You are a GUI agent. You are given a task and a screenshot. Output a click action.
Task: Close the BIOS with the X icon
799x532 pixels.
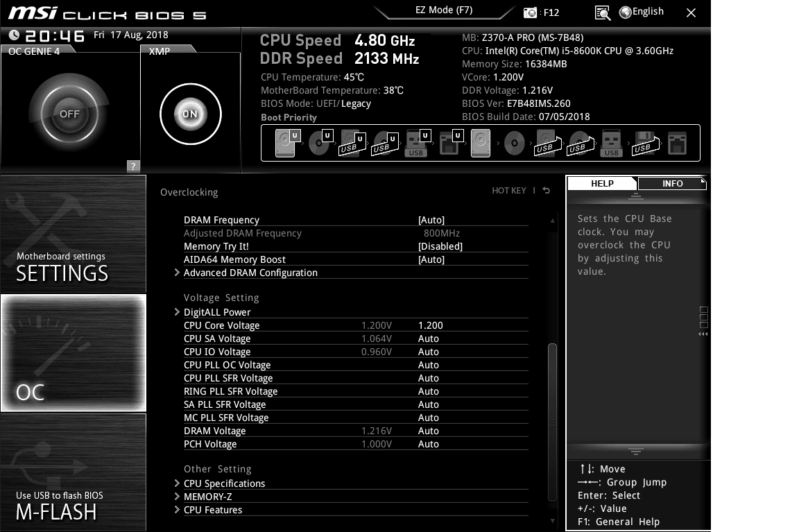[691, 12]
